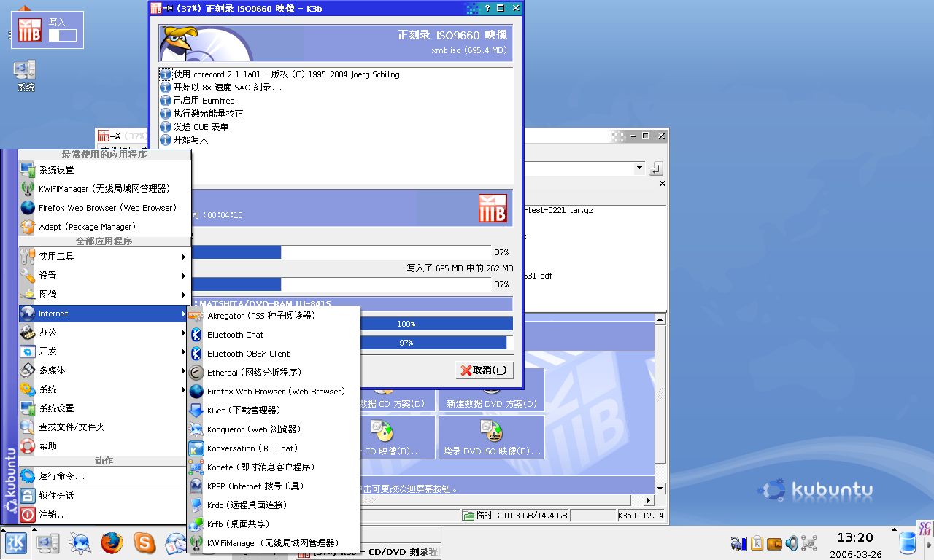Click the Firefox icon in panel

pos(112,543)
